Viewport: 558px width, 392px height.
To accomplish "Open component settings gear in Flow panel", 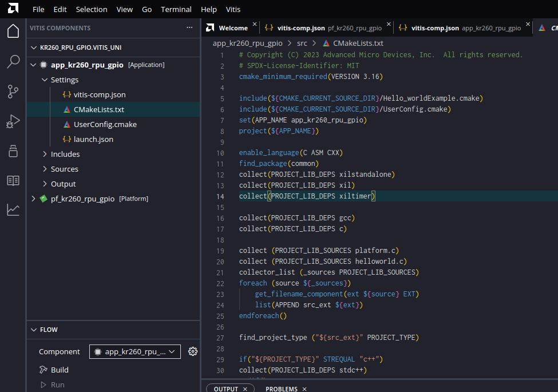I will [x=193, y=351].
